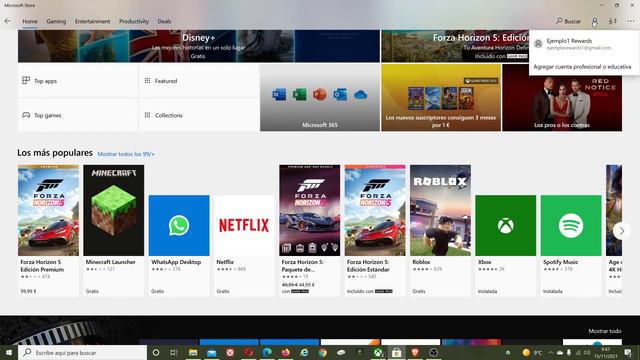Open the Mail app from the taskbar
Viewport: 640px width, 360px height.
tap(212, 353)
